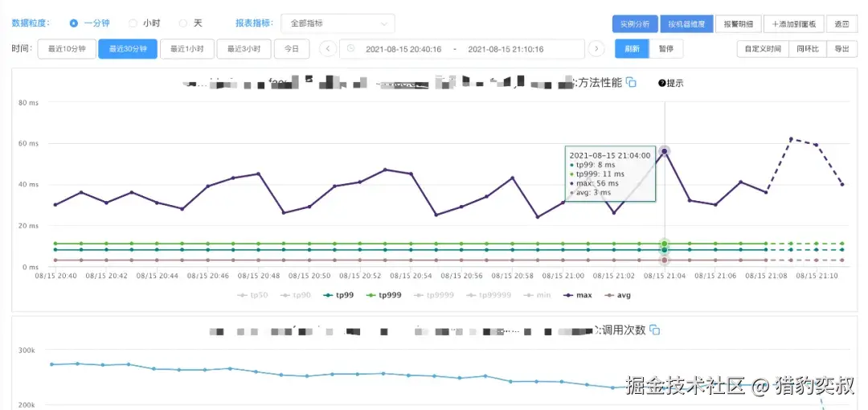Select 最近1小时 time range
The image size is (868, 410).
click(187, 49)
